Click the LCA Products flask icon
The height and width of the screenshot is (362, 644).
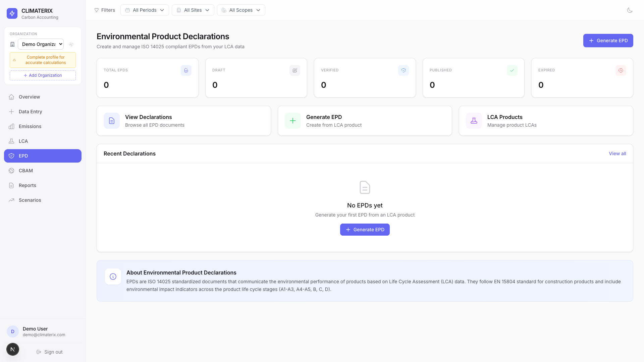[474, 121]
